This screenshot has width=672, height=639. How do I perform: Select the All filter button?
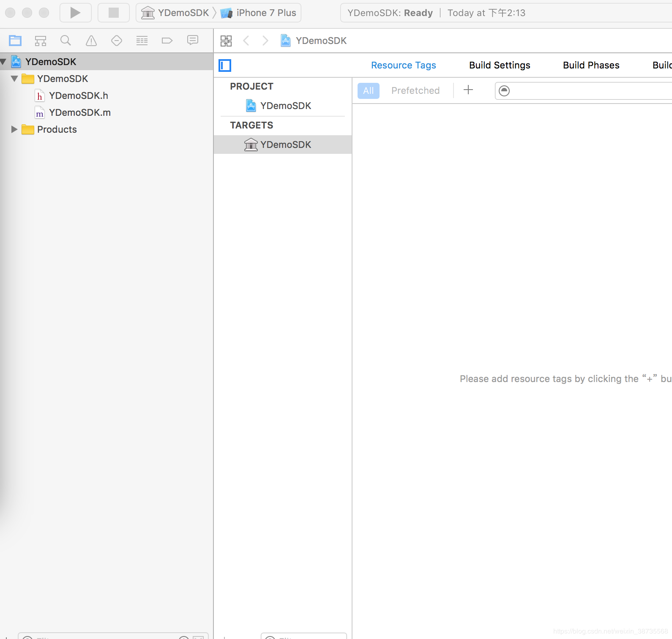tap(369, 90)
